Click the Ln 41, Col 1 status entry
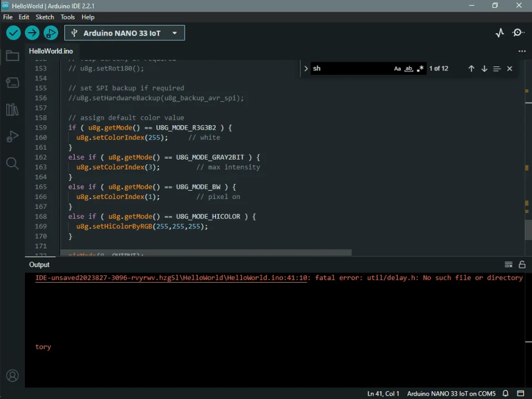This screenshot has height=399, width=532. 383,393
